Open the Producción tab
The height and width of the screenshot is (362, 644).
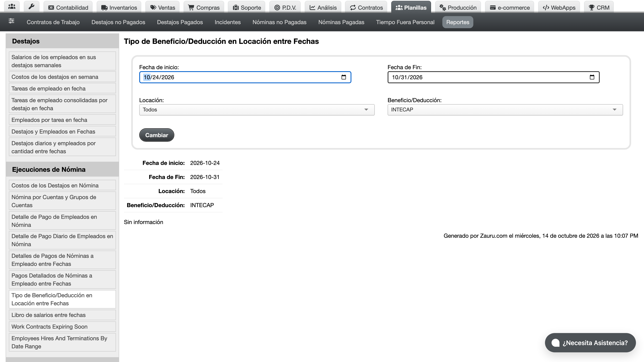pyautogui.click(x=458, y=7)
